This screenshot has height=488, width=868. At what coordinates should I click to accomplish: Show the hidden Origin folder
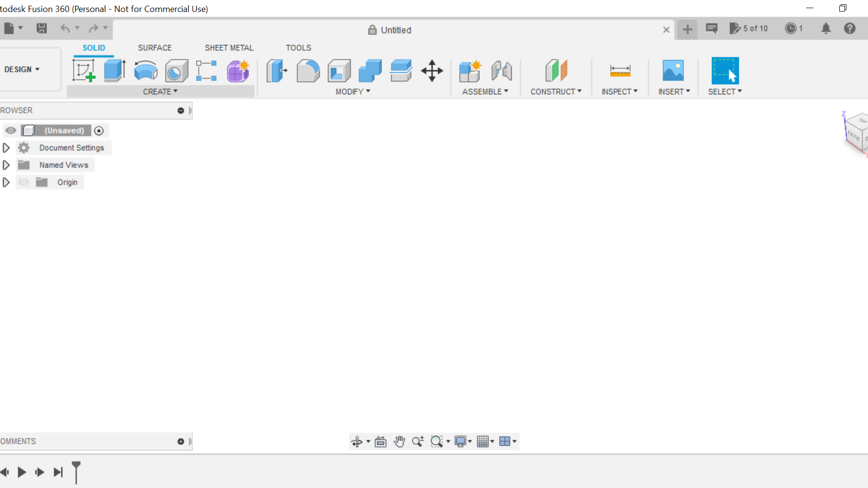coord(23,182)
